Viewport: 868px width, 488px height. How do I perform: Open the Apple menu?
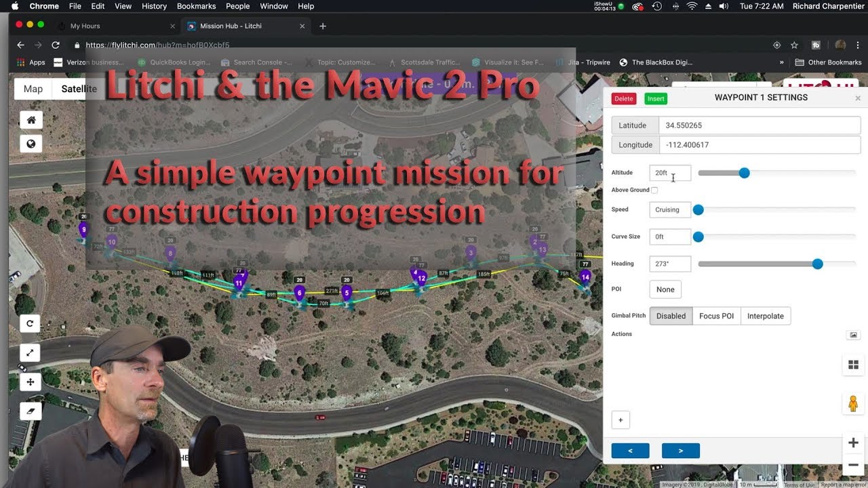(15, 6)
